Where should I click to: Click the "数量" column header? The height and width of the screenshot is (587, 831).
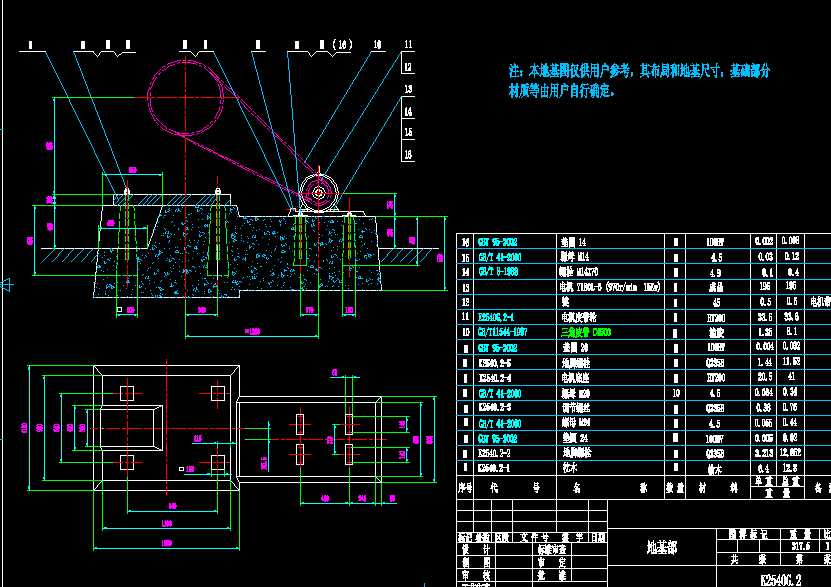[x=675, y=487]
